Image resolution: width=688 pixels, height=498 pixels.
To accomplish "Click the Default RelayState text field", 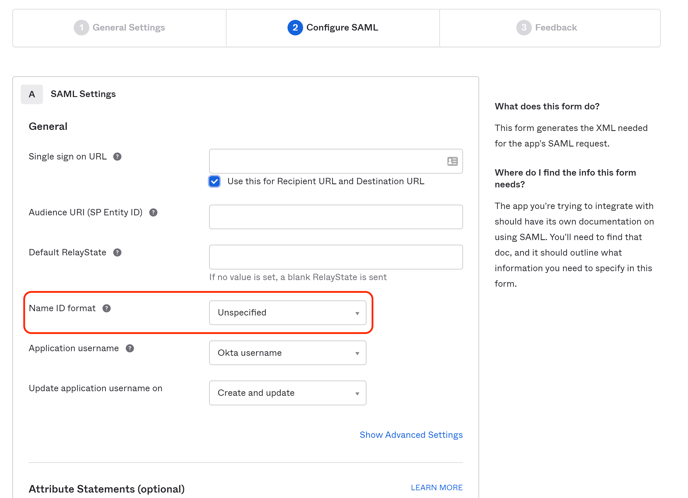I will tap(335, 257).
